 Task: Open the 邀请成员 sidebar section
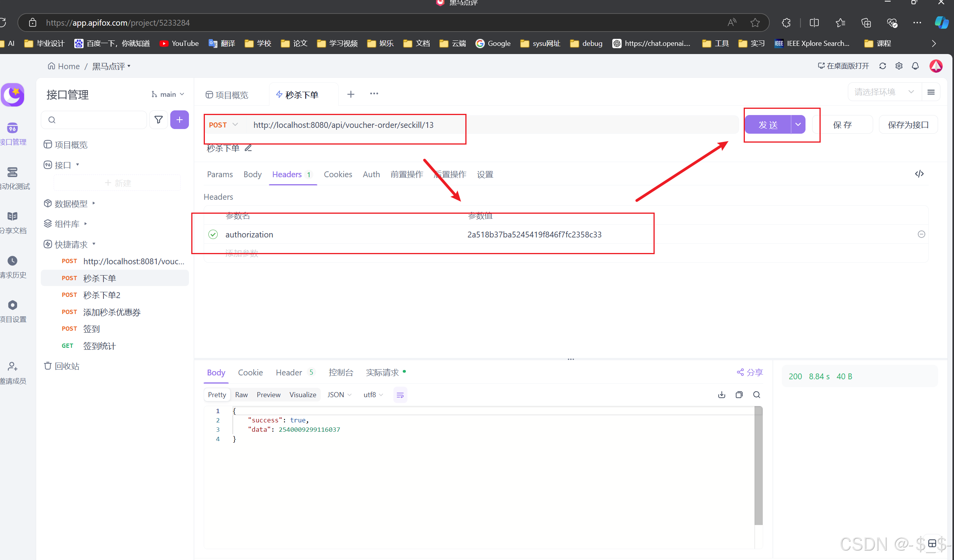[12, 373]
